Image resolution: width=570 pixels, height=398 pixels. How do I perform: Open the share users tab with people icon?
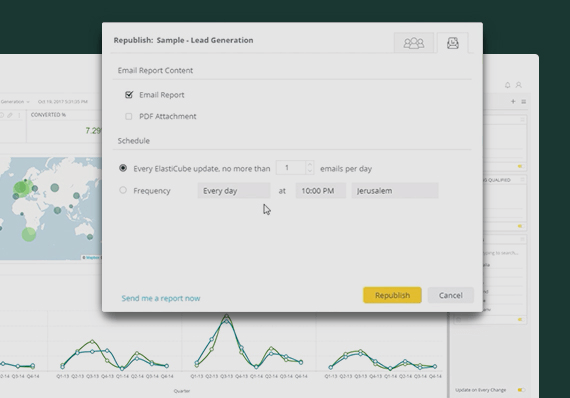[414, 43]
